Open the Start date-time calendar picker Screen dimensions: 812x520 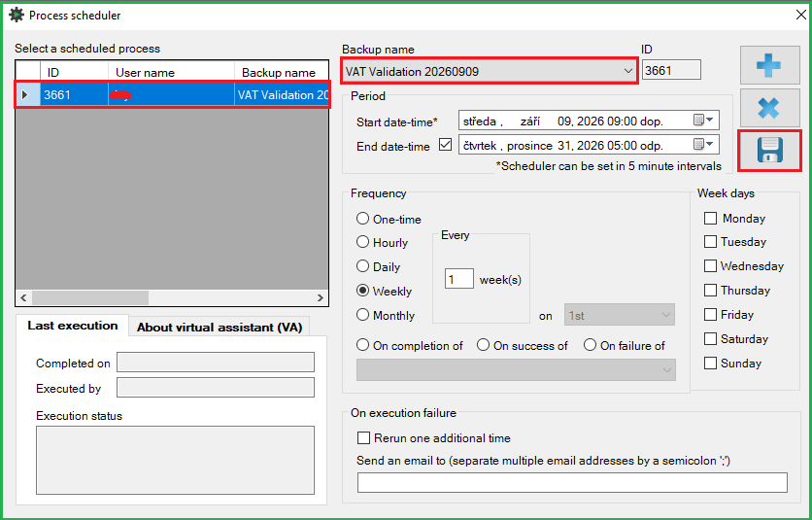click(x=703, y=121)
